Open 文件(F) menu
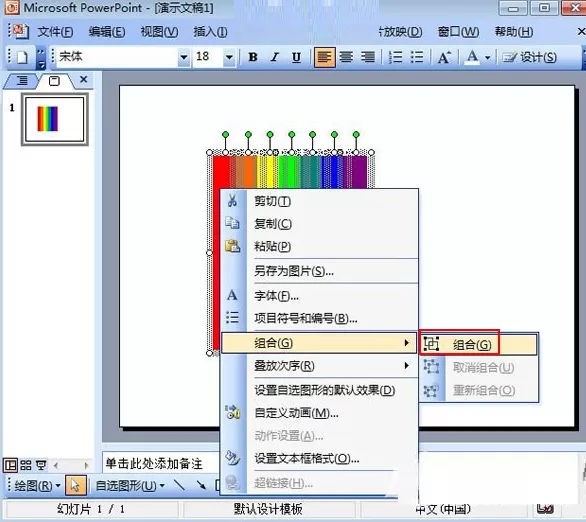Image resolution: width=586 pixels, height=522 pixels. (x=55, y=32)
